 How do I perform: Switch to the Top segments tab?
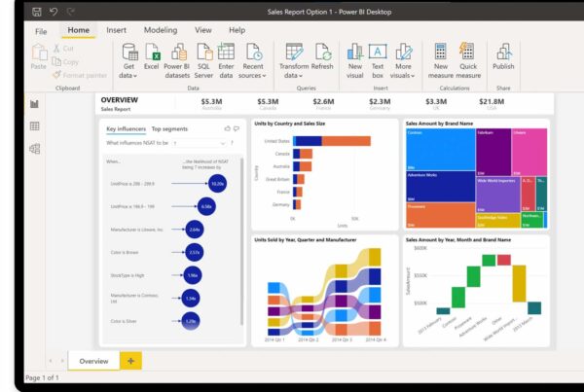click(169, 128)
